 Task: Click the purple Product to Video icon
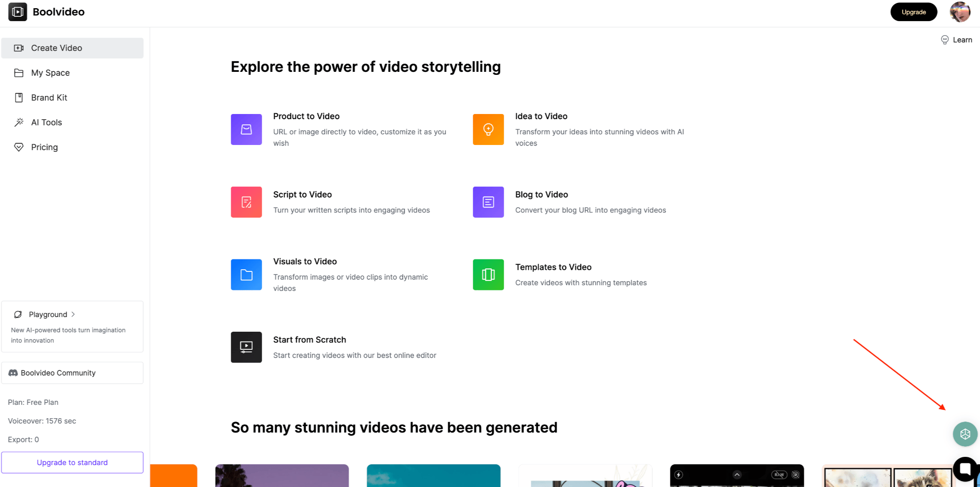click(246, 129)
